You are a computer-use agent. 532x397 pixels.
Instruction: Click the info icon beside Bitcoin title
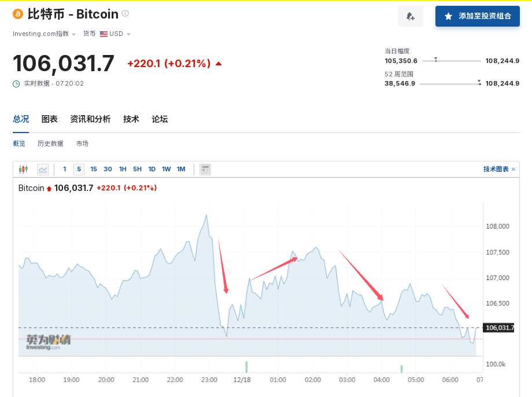tap(125, 13)
